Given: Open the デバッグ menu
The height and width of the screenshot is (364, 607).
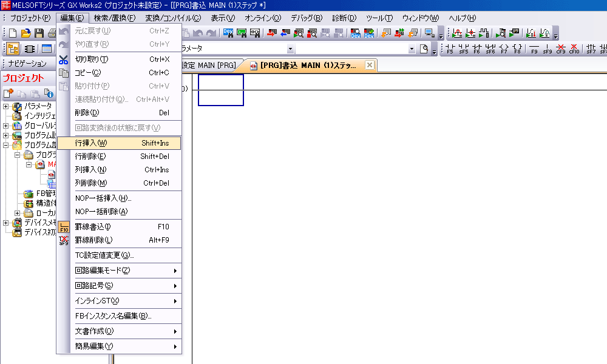Looking at the screenshot, I should [306, 18].
